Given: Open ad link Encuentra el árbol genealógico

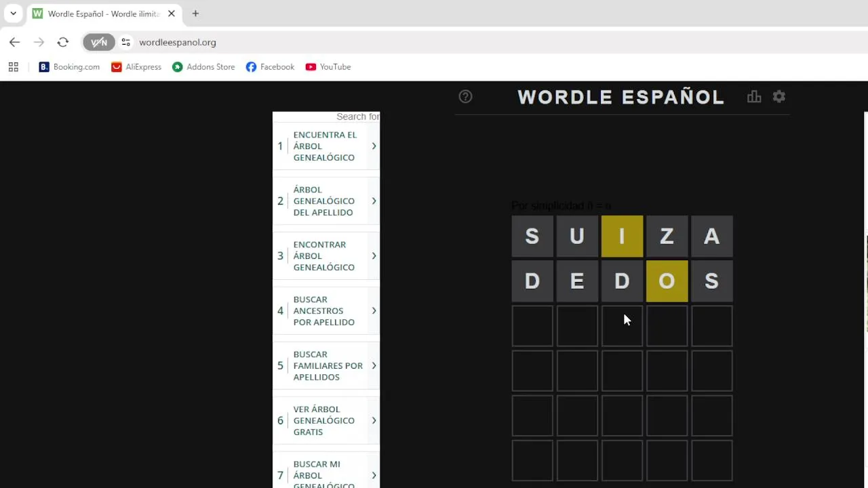Looking at the screenshot, I should (x=326, y=146).
